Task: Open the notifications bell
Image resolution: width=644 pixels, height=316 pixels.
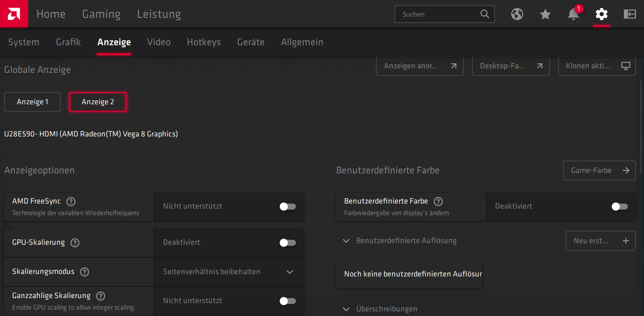Action: [x=573, y=14]
